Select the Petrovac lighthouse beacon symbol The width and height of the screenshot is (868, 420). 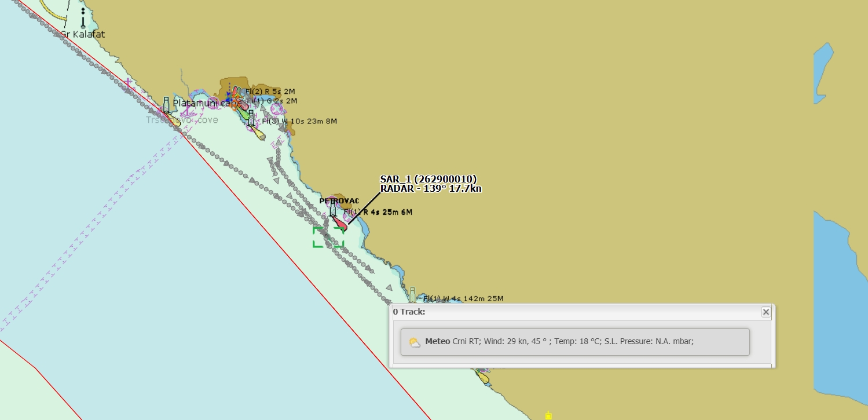click(x=333, y=209)
